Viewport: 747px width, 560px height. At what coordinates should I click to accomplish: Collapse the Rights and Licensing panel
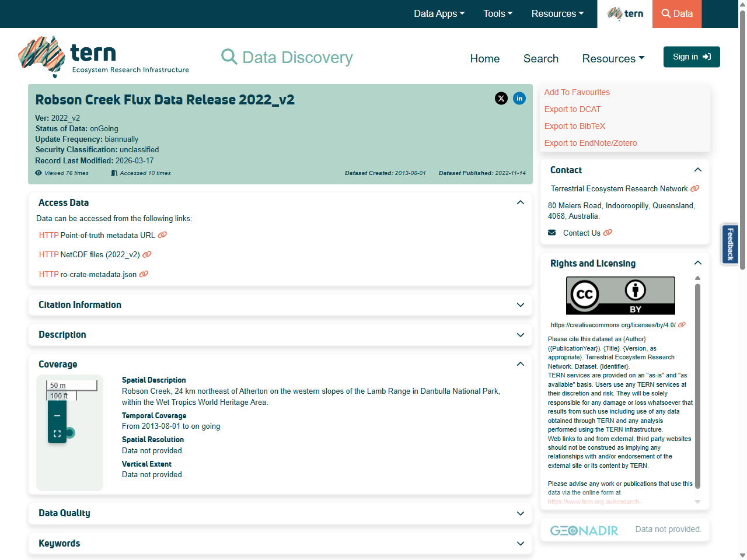697,263
